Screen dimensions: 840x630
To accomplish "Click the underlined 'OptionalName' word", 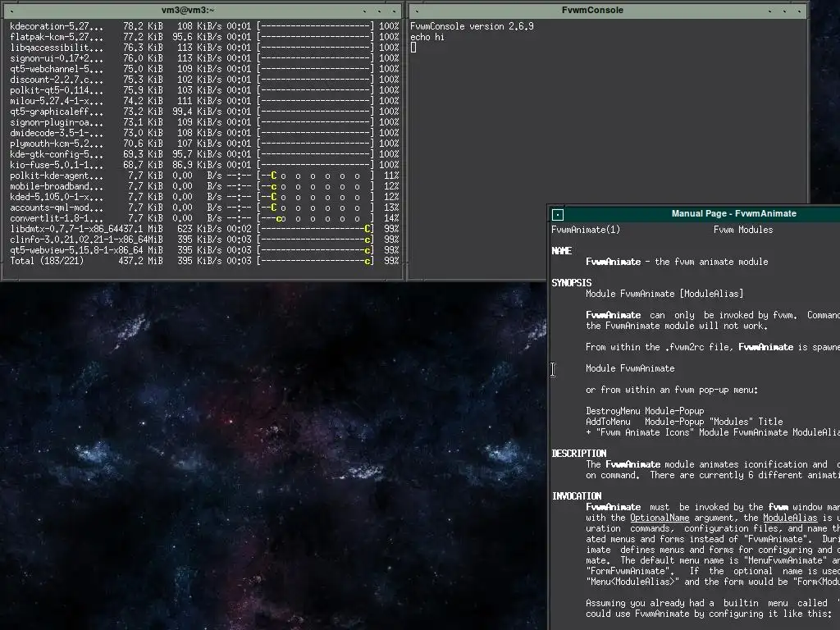I will (x=660, y=518).
